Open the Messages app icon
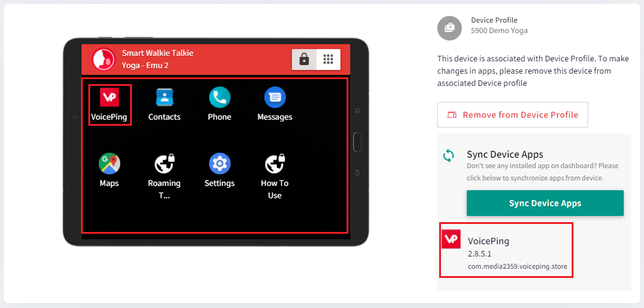Screen dimensions: 644x308 (275, 98)
